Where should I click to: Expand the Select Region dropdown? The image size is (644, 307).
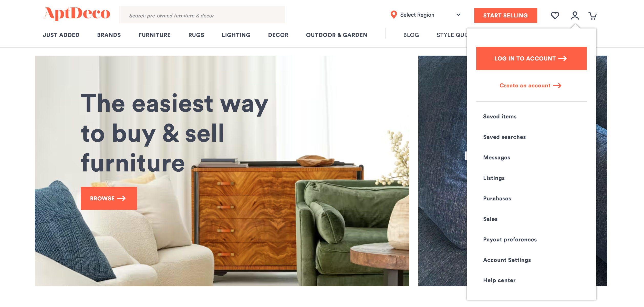pos(425,15)
